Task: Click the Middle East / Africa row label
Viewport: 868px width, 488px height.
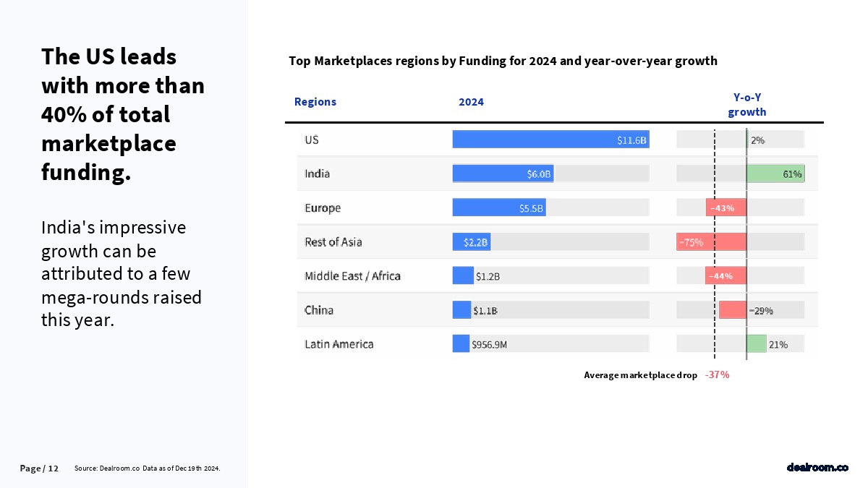Action: pos(352,275)
